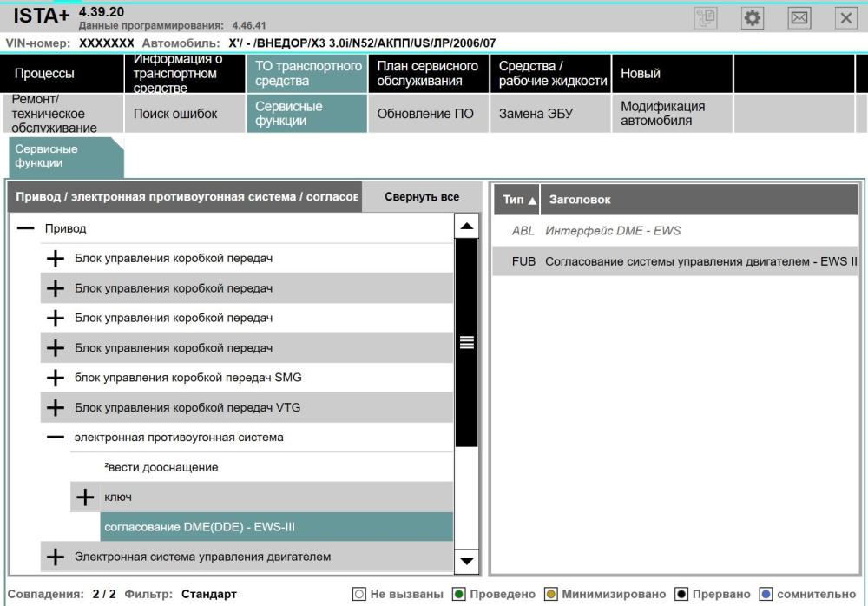Image resolution: width=868 pixels, height=606 pixels.
Task: Click the Привод / электронная противоугонная система header
Action: click(186, 196)
